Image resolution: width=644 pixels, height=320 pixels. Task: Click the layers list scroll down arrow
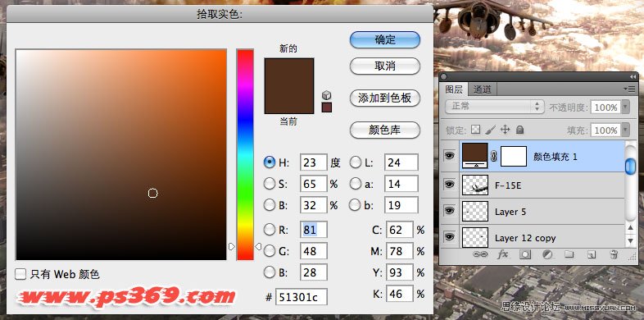click(630, 240)
